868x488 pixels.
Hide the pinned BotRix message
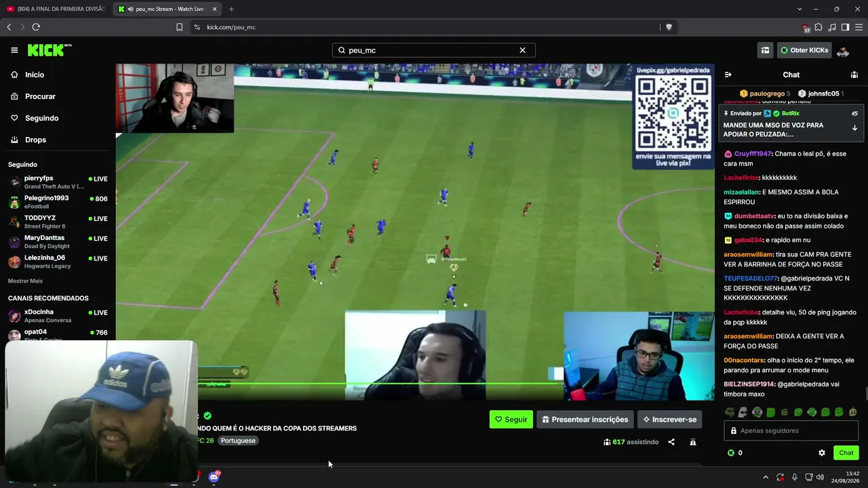coord(854,113)
